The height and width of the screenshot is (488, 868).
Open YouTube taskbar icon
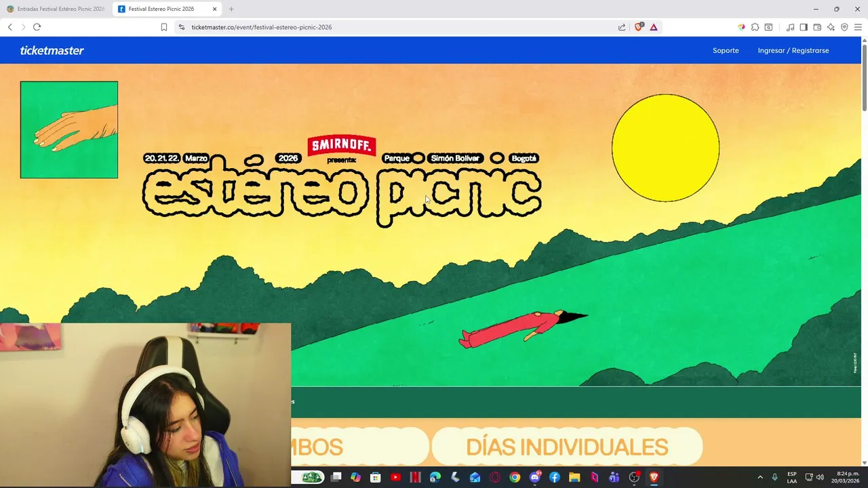click(x=395, y=477)
